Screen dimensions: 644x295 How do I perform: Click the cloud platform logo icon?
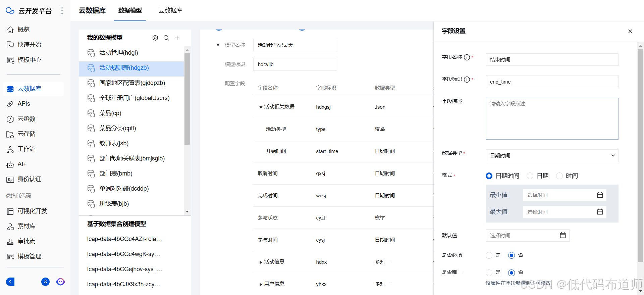click(x=10, y=11)
